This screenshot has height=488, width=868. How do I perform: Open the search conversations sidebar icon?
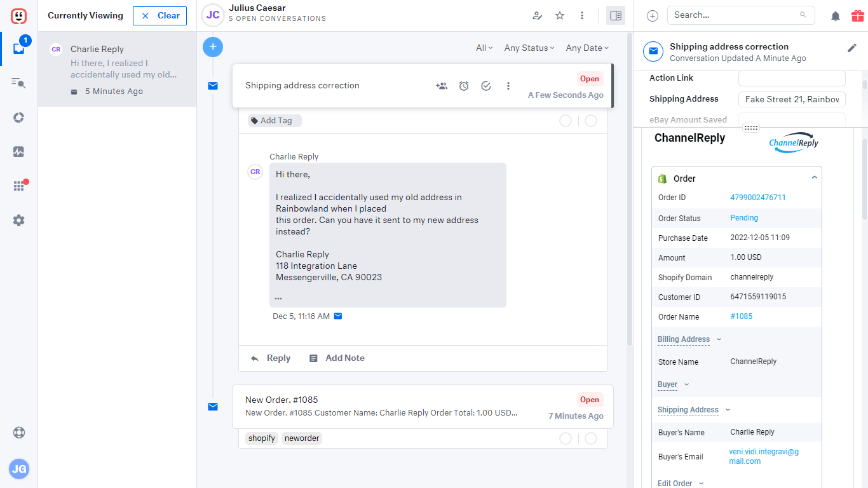(x=18, y=83)
